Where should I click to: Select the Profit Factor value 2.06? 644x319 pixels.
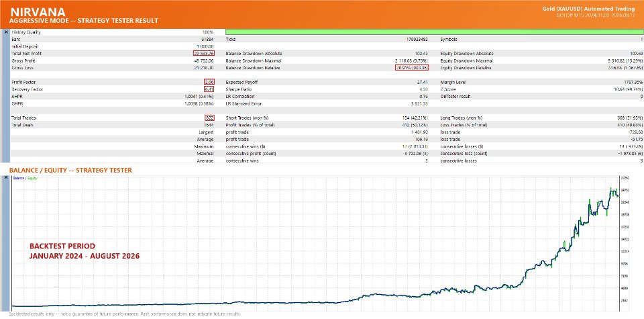pyautogui.click(x=208, y=82)
